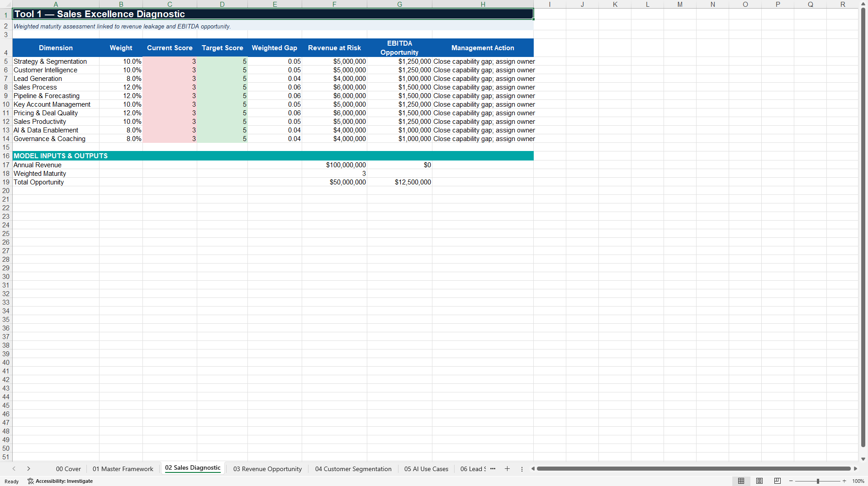Click the 100% zoom level button
The height and width of the screenshot is (486, 868).
pos(858,481)
